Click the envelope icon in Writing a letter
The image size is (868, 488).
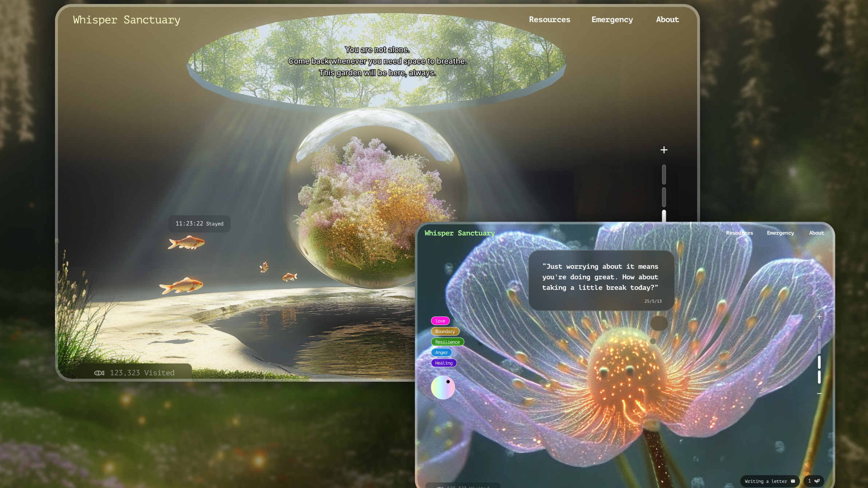[793, 481]
